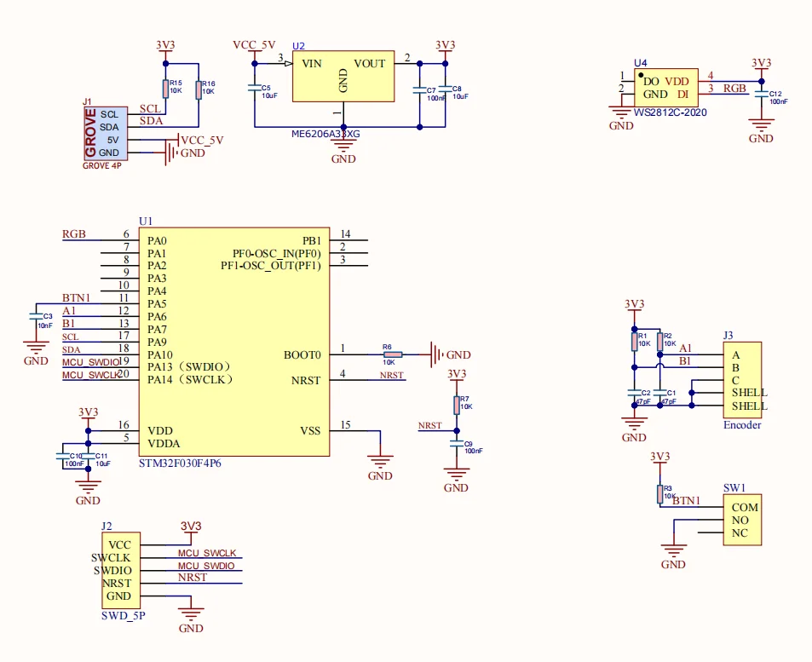Image resolution: width=812 pixels, height=662 pixels.
Task: Click pull-up resistor R15 near GROVE connector
Action: [x=165, y=89]
